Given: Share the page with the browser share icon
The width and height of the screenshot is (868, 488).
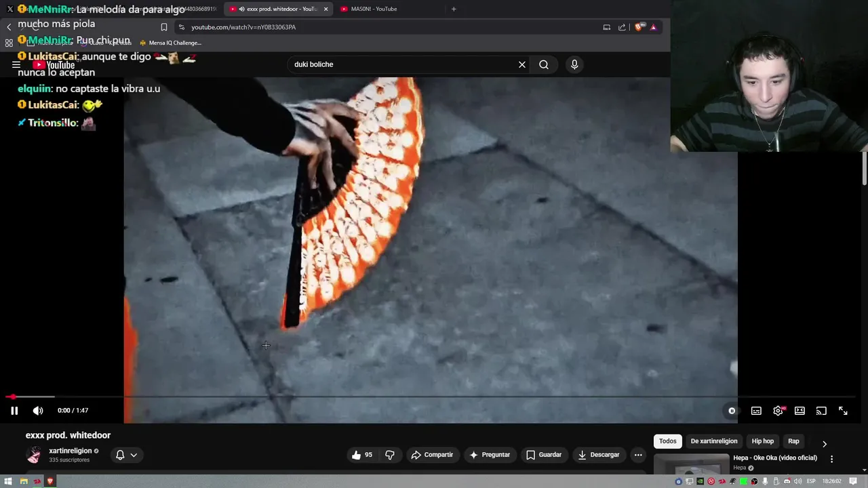Looking at the screenshot, I should [x=622, y=27].
